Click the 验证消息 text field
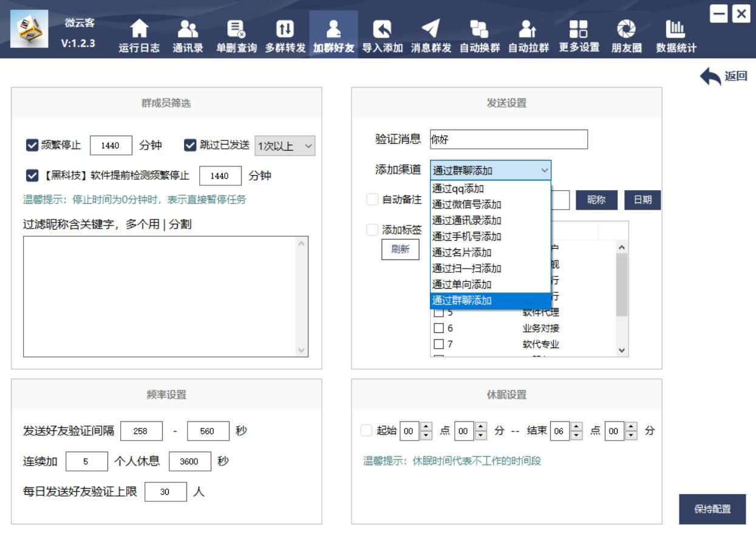756x550 pixels. pos(509,139)
